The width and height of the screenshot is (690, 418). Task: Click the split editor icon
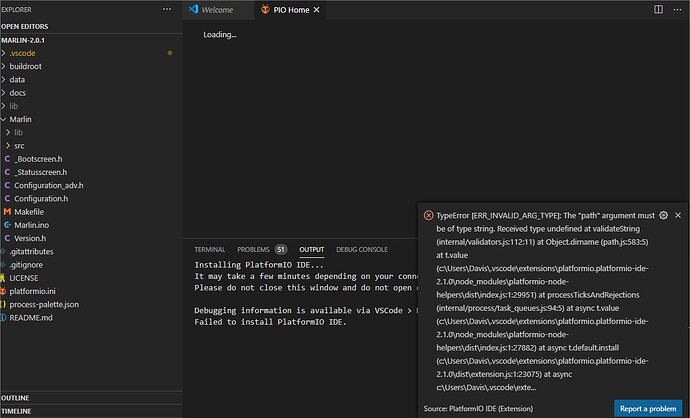click(x=658, y=9)
